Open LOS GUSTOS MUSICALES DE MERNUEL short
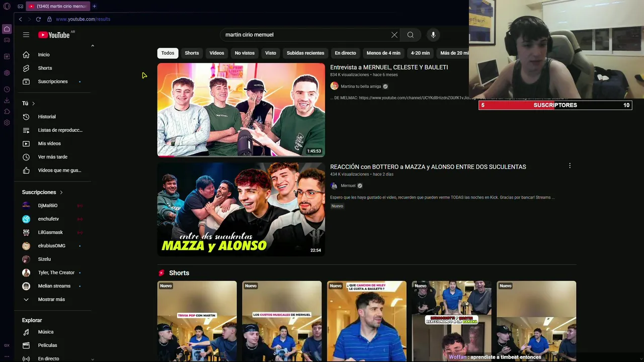Viewport: 644px width, 362px height. (282, 321)
